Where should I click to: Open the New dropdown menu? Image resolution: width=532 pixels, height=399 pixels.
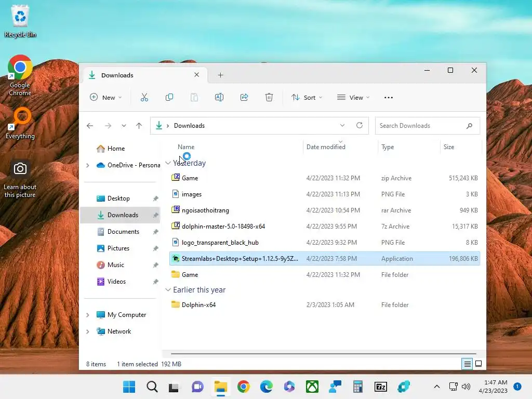[x=105, y=97]
